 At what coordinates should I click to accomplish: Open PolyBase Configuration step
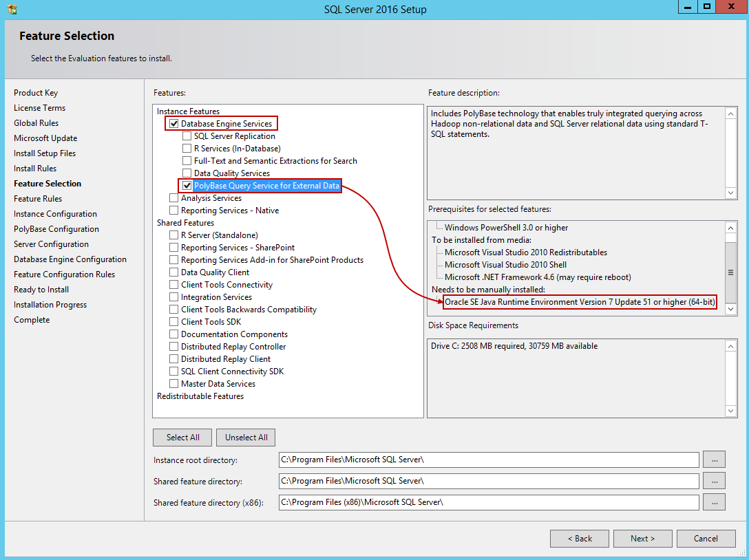click(x=56, y=229)
